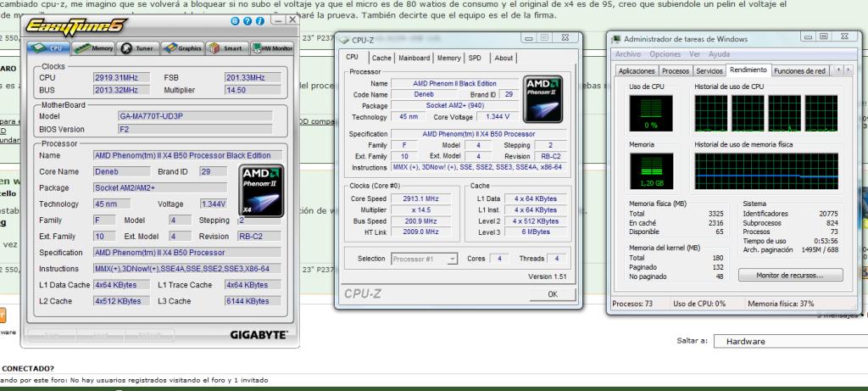Open the Opciones menu in Task Manager
This screenshot has width=868, height=391.
click(x=665, y=54)
